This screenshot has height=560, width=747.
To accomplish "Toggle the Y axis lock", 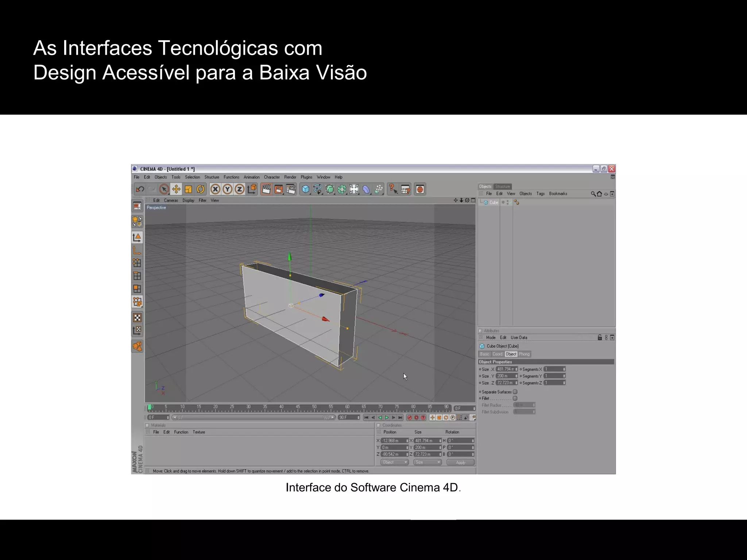I will pos(228,189).
